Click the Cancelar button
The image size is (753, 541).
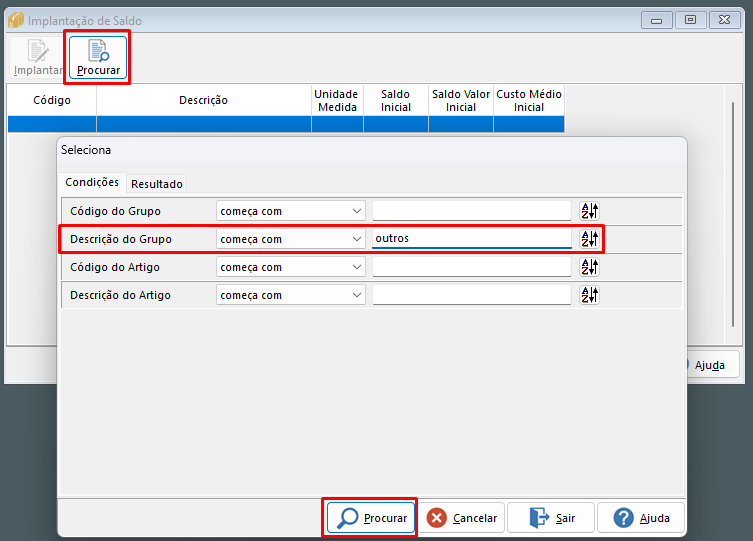tap(462, 517)
